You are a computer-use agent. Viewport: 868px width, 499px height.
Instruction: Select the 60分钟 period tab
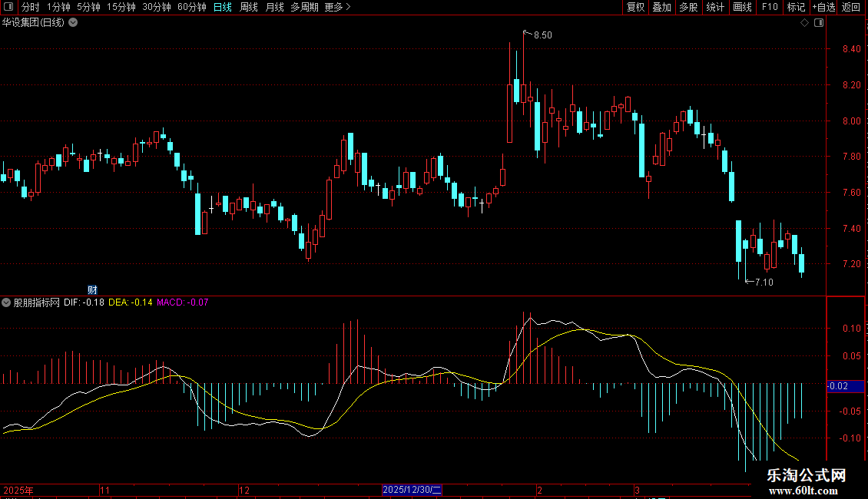[x=191, y=7]
